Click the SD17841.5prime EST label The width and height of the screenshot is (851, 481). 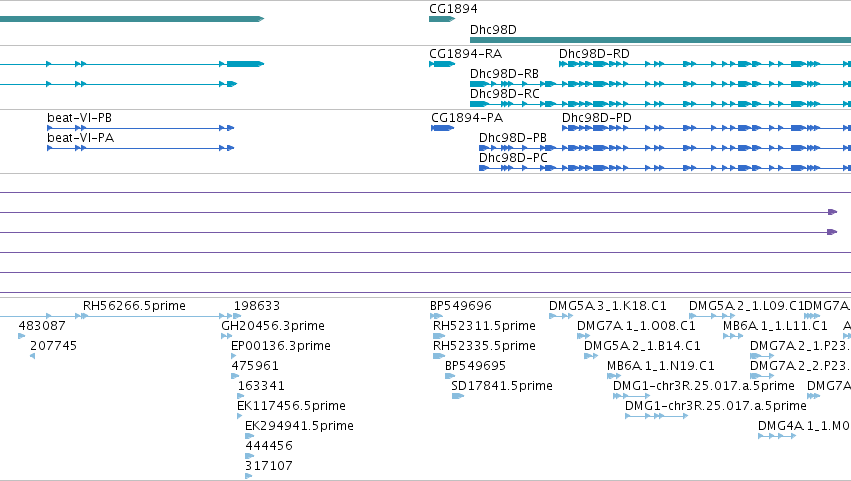click(502, 386)
